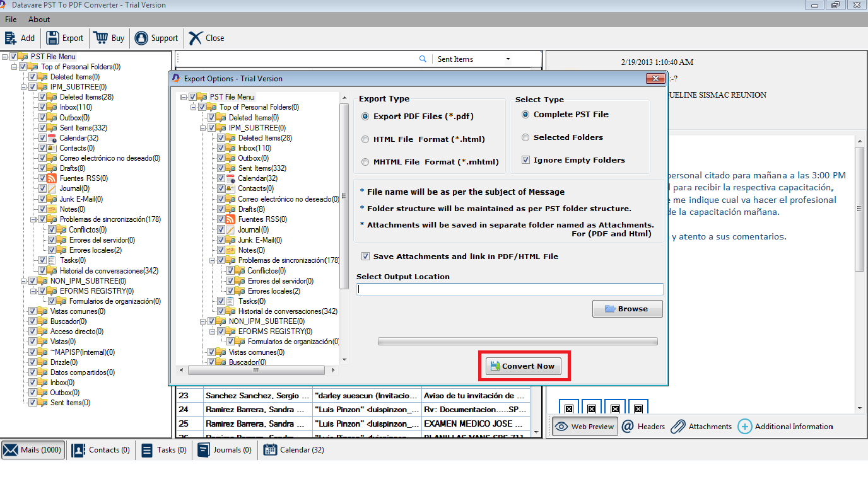
Task: Toggle Ignore Empty Folders checkbox
Action: 525,160
